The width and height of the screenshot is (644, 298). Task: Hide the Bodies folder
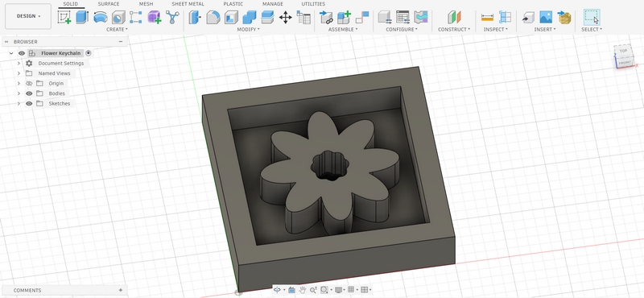click(x=29, y=93)
